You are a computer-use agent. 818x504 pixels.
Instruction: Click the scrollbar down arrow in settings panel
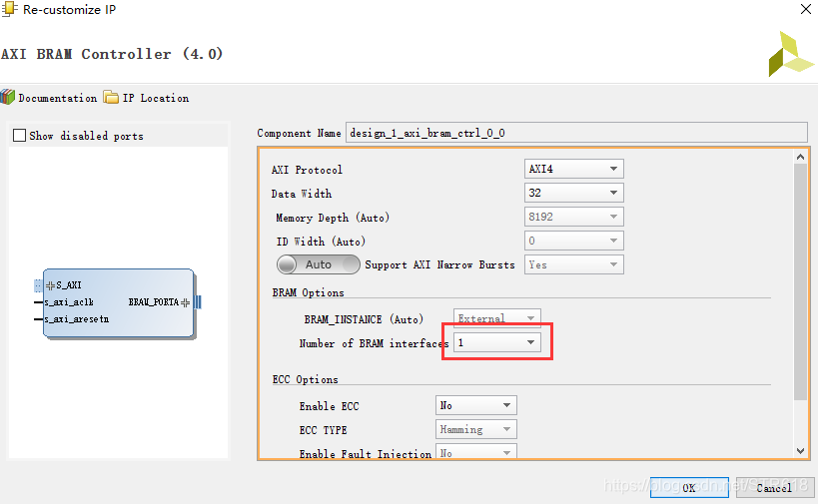click(x=800, y=451)
